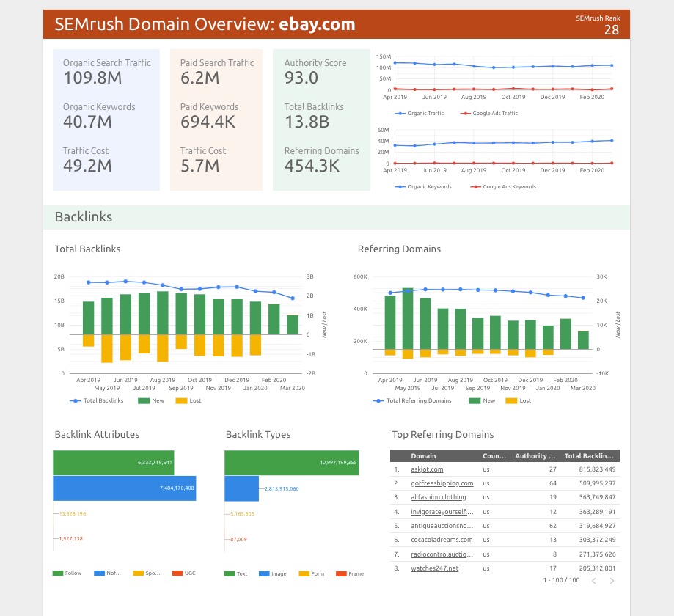Click the Google Ads Traffic legend entry

[x=488, y=114]
